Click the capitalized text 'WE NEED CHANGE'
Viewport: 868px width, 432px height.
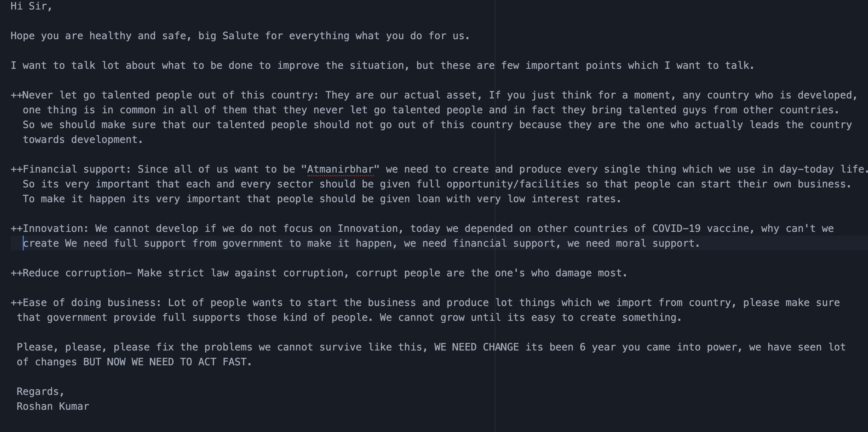tap(476, 347)
